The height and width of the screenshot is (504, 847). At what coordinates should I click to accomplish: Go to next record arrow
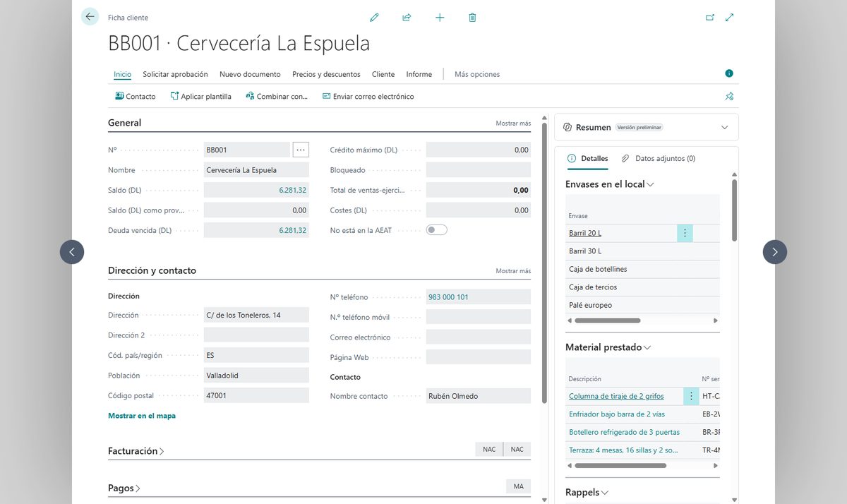[775, 252]
